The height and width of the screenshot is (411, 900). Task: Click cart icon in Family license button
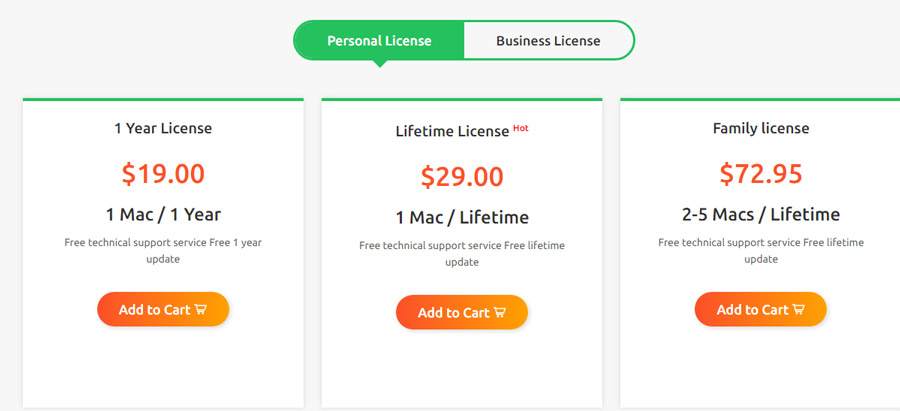[798, 309]
